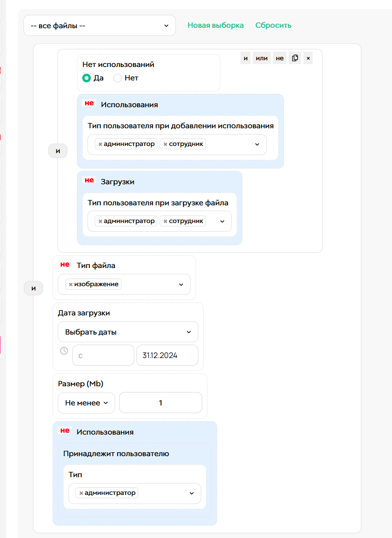Viewport: 392px width, 538px height.
Task: Click the 'не' operator in group toolbar
Action: (280, 58)
